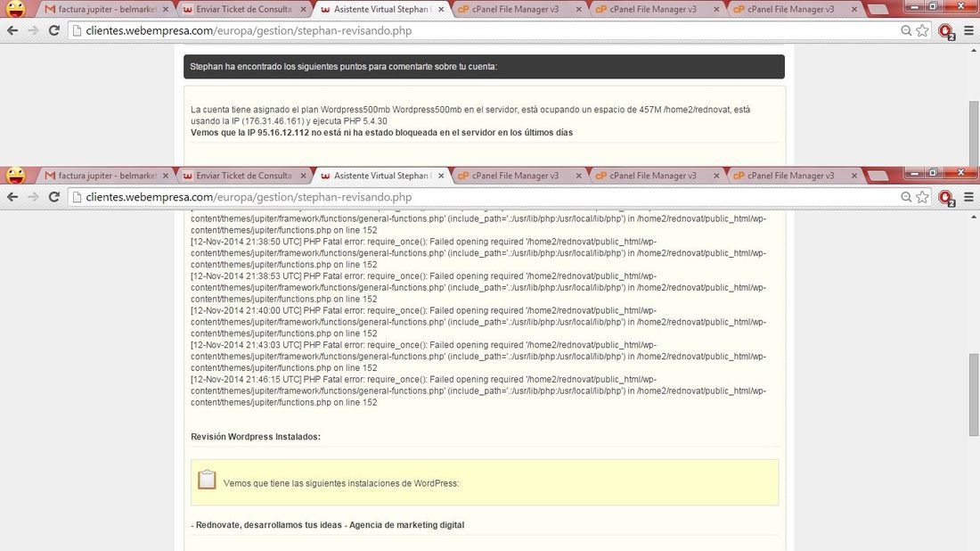Viewport: 980px width, 551px height.
Task: Click smiley face icon in upper window corner
Action: [16, 9]
